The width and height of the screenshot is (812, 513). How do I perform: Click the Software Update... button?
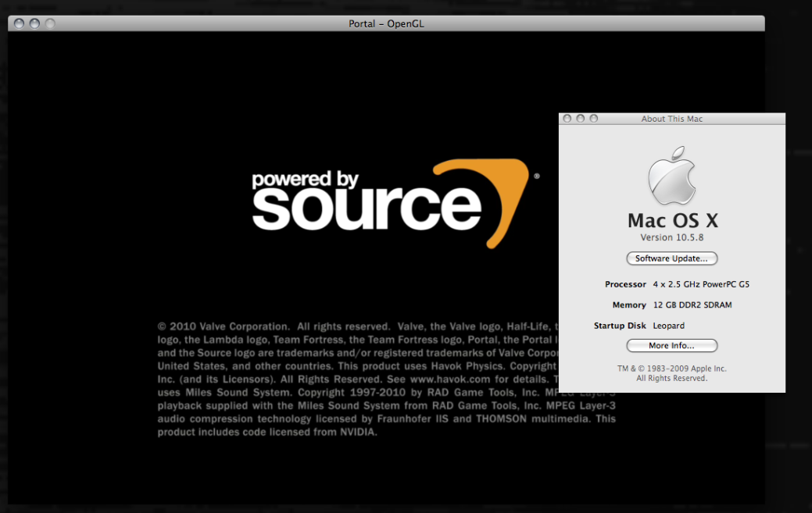[x=671, y=258]
